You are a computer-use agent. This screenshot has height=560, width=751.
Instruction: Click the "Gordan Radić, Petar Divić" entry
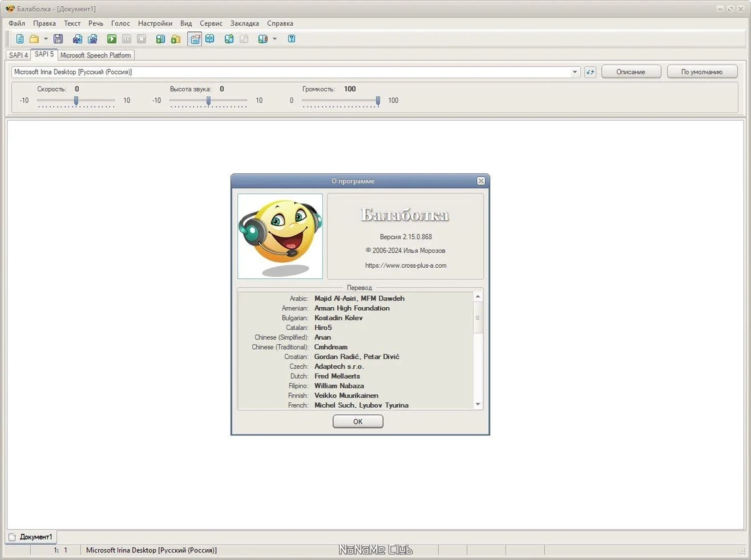point(357,357)
